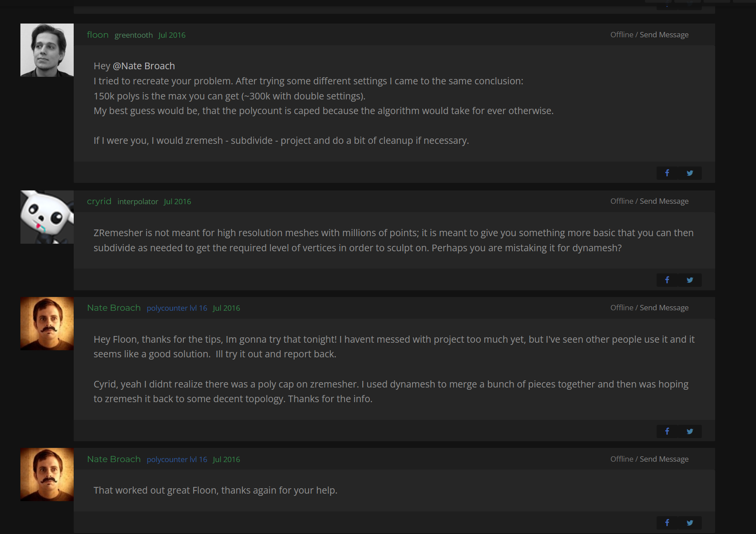Open floon's avatar photo
This screenshot has height=534, width=756.
47,50
